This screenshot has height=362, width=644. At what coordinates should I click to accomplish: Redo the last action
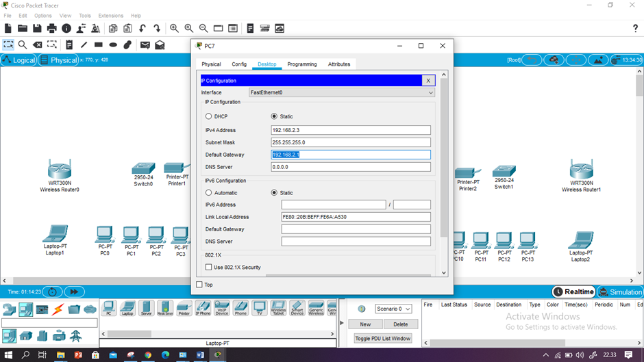157,28
